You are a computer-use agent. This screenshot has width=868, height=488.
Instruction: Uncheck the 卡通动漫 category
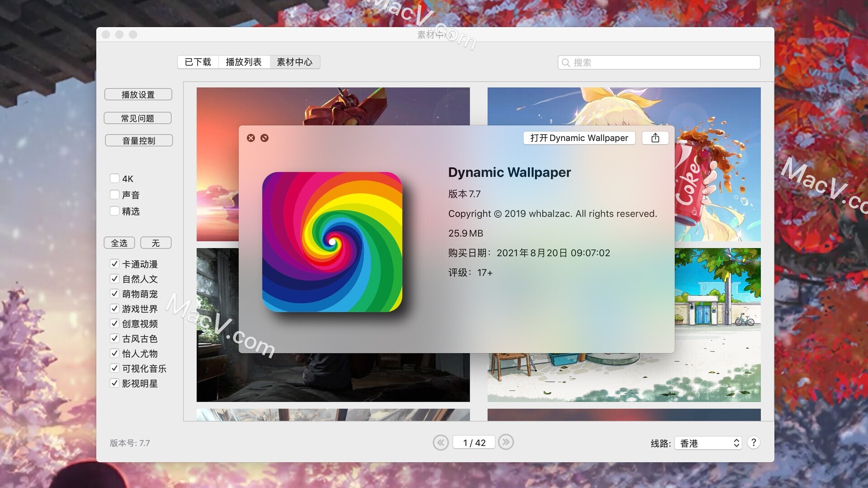click(114, 264)
